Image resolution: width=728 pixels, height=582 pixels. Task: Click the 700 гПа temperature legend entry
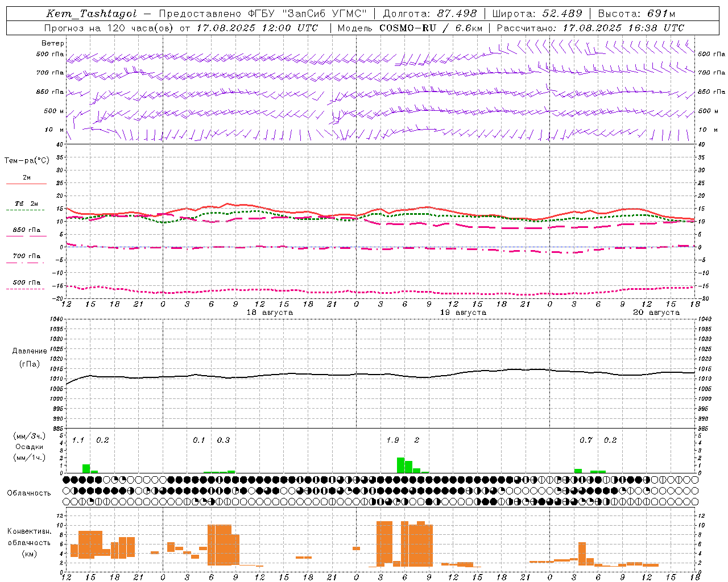(x=27, y=258)
